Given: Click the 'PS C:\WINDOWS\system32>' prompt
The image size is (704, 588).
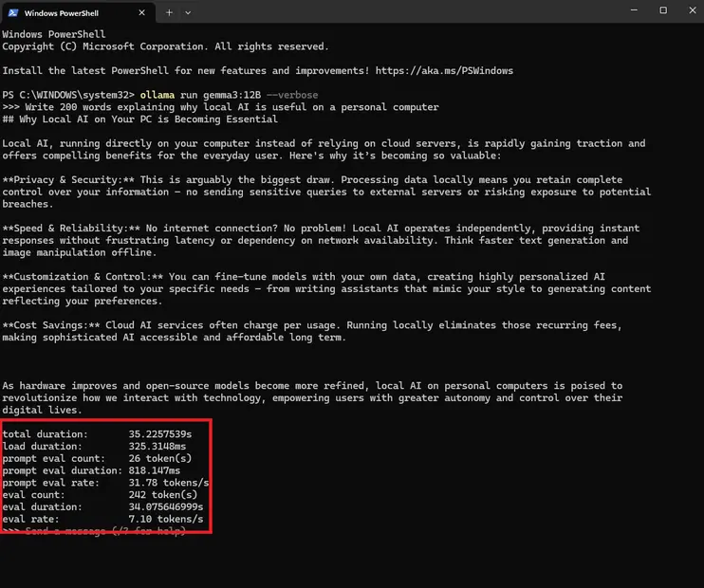Looking at the screenshot, I should (x=68, y=95).
